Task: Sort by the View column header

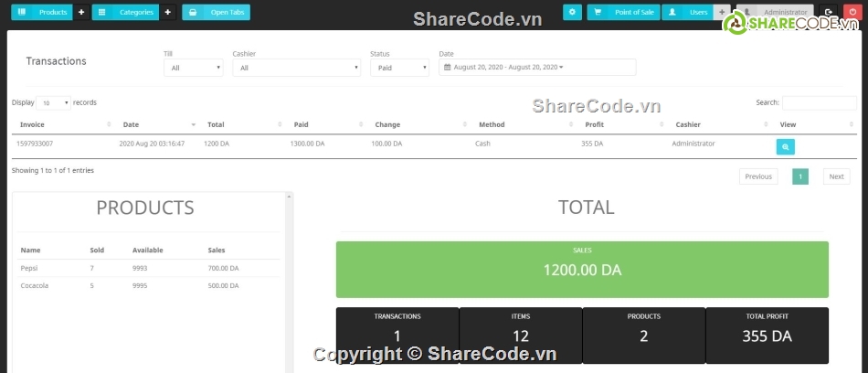Action: point(815,124)
